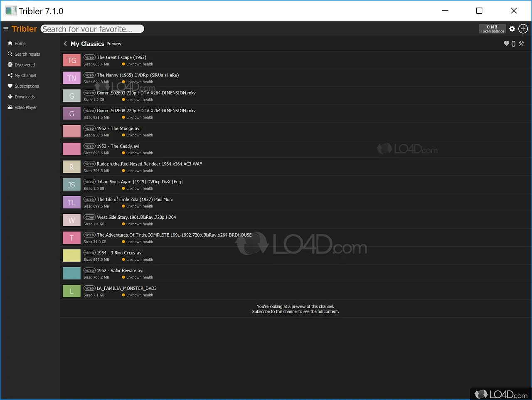Select the Home icon in the sidebar
Image resolution: width=532 pixels, height=400 pixels.
coord(9,43)
